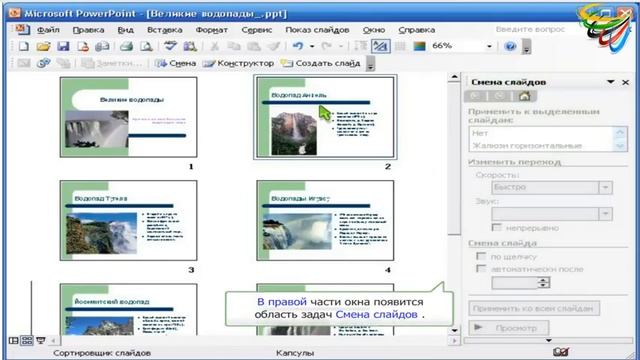Switch to Normal view icon
The width and height of the screenshot is (640, 360).
(x=13, y=340)
